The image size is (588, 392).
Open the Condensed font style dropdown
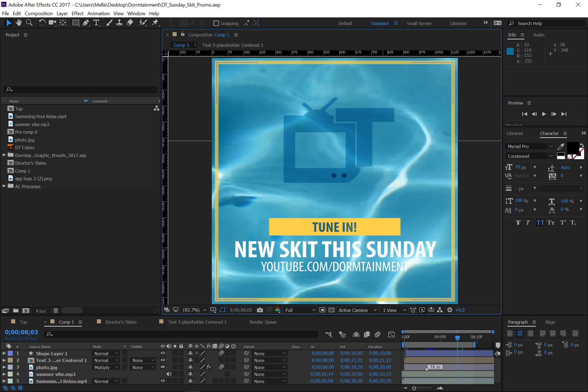(530, 156)
